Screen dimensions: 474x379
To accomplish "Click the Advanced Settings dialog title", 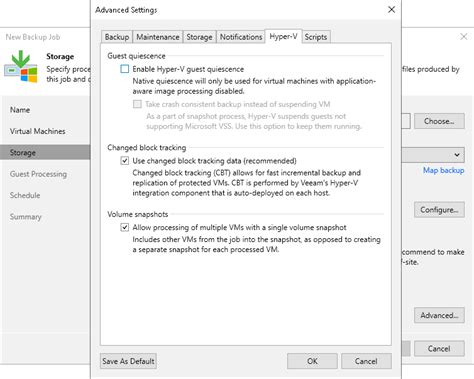I will 126,10.
